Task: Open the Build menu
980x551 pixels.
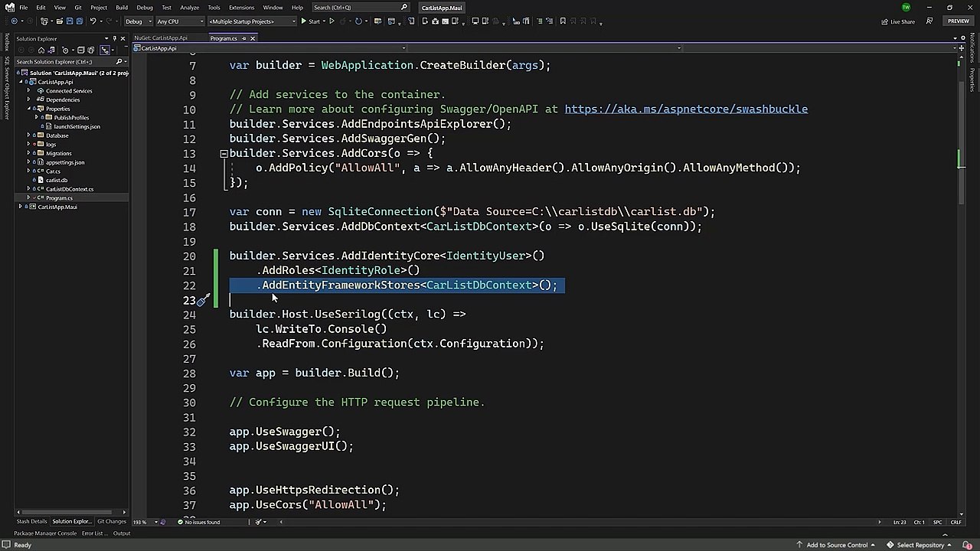Action: pos(122,8)
